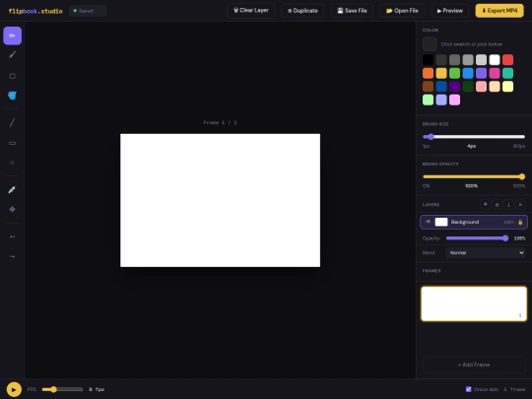532x399 pixels.
Task: Select the Ellipse shape tool
Action: 12,163
